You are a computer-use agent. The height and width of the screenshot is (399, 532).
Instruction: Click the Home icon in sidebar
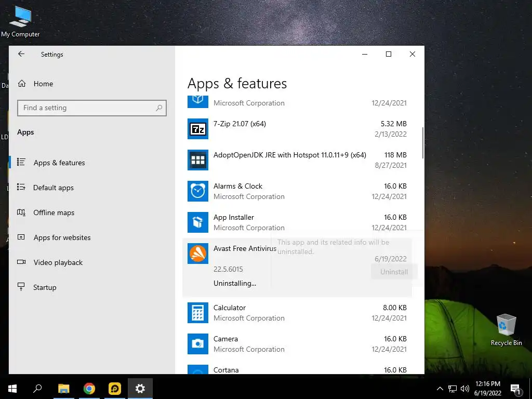[x=22, y=84]
